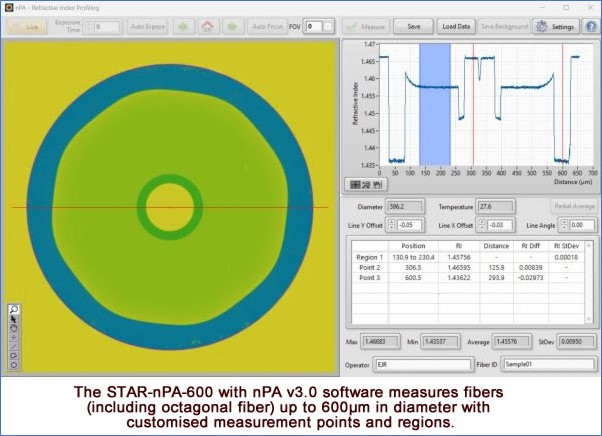
Task: Click the table scrollbar up arrow
Action: 589,244
